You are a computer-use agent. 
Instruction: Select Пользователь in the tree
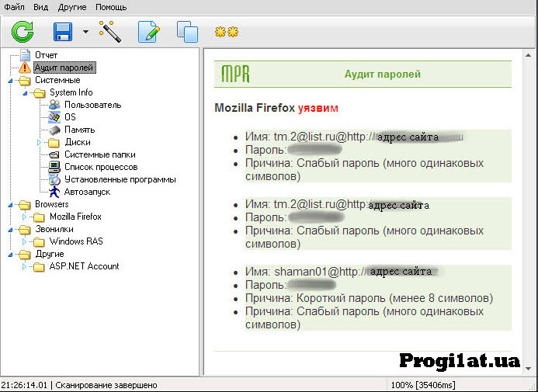point(92,105)
